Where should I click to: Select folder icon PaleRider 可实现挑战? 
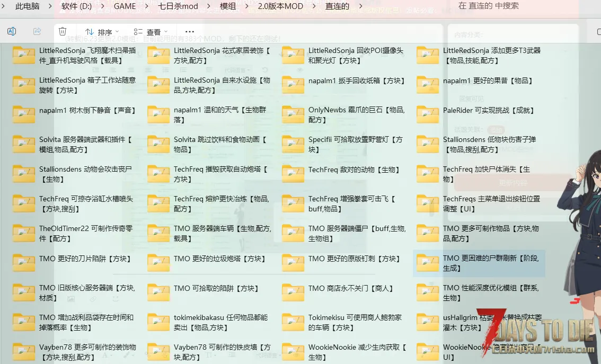click(x=428, y=114)
